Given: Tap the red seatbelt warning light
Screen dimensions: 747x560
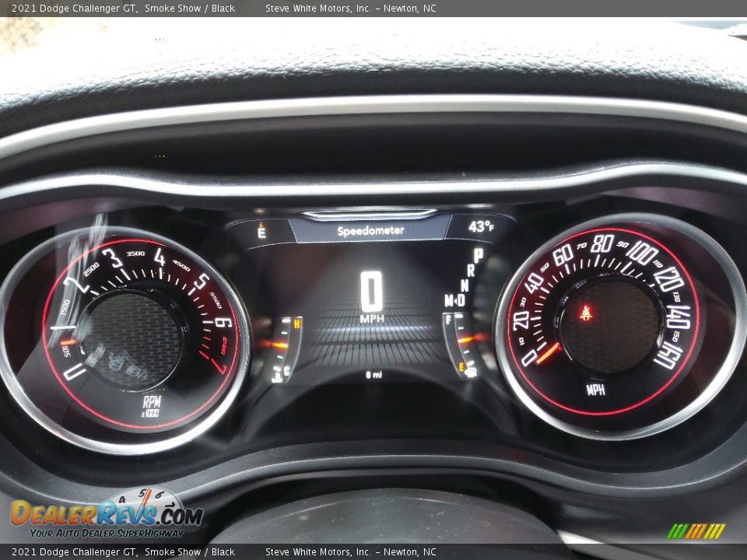Looking at the screenshot, I should 585,313.
